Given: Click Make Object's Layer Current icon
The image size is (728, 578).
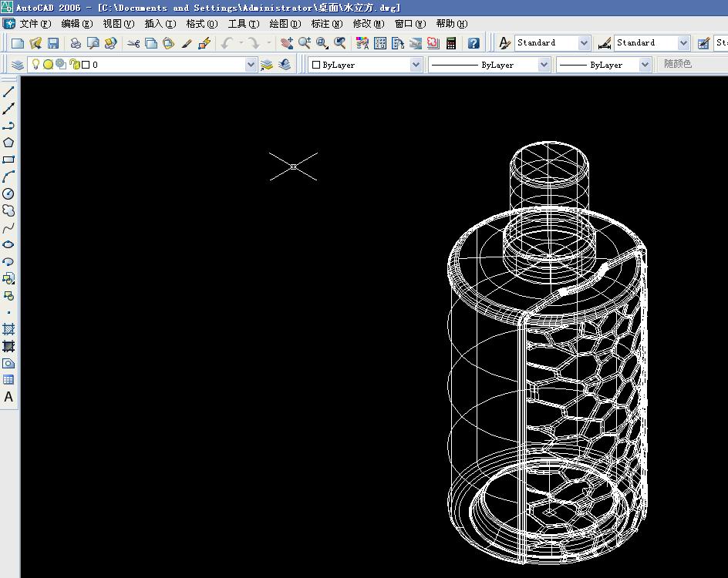Looking at the screenshot, I should click(x=267, y=65).
